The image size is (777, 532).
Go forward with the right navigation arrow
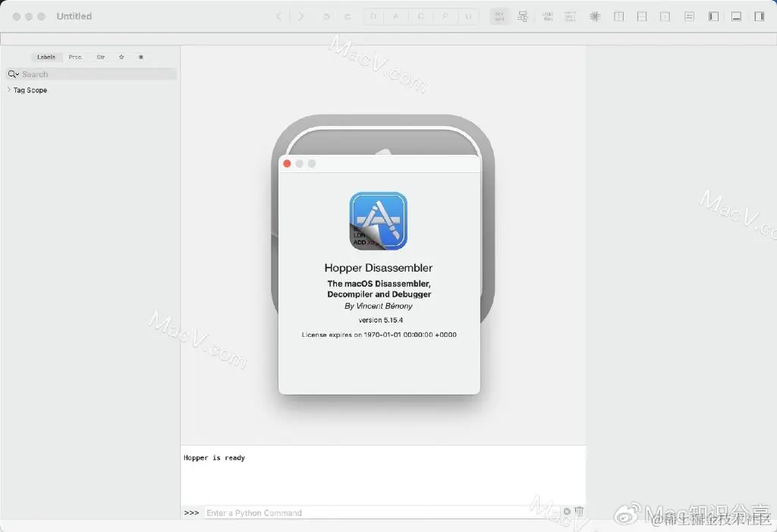(300, 17)
